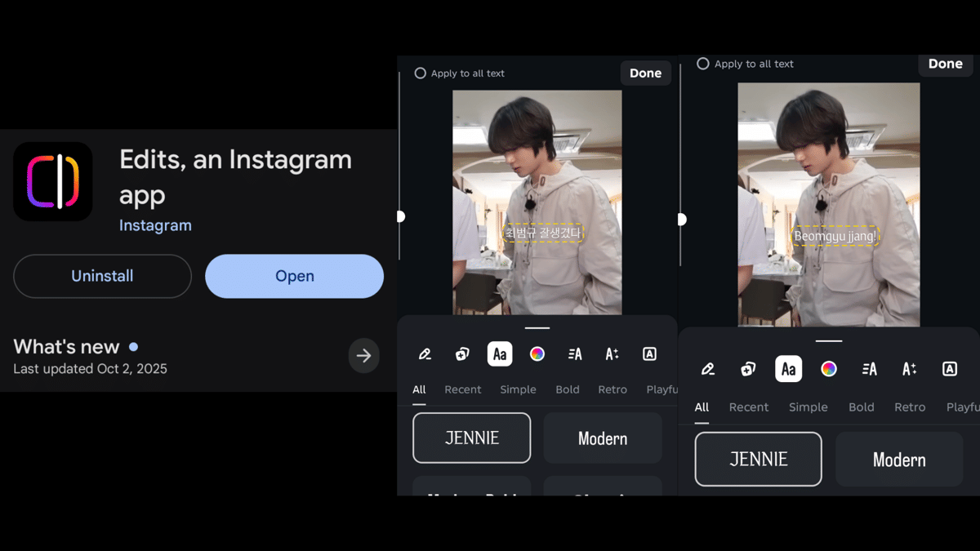This screenshot has height=551, width=980.
Task: Enable 'Apply to all text' above the Korean-caption video
Action: [x=421, y=73]
